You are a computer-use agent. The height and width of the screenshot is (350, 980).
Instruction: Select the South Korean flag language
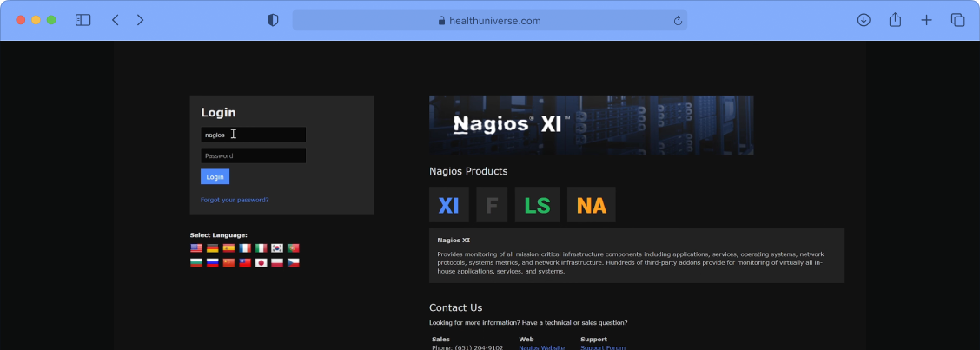click(x=277, y=248)
